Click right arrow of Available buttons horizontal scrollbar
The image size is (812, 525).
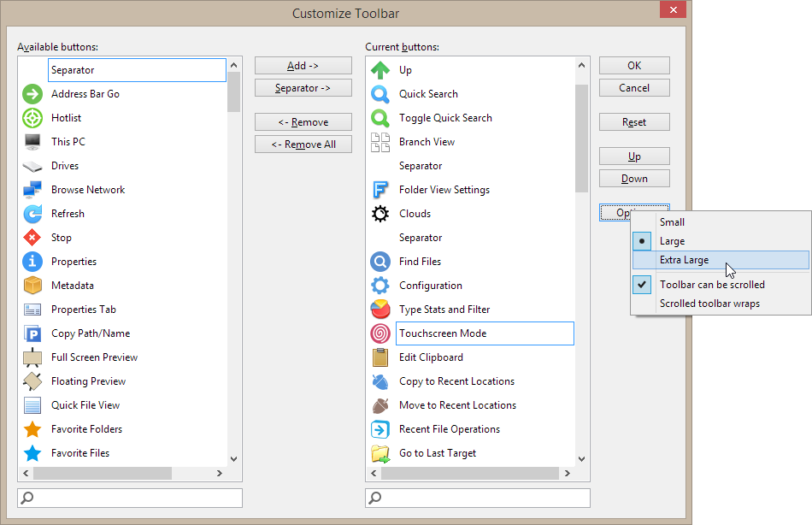click(221, 473)
